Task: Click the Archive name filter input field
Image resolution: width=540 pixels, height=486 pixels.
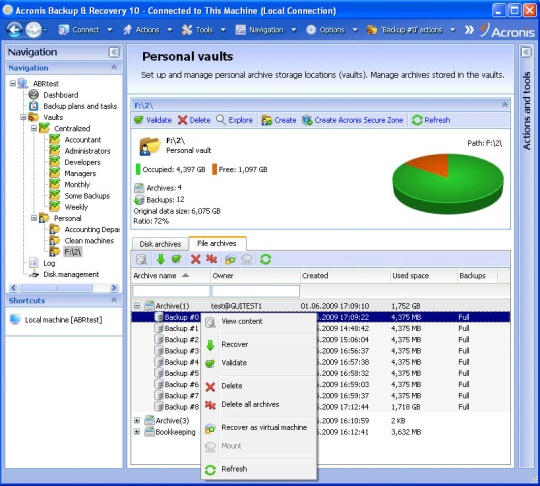Action: (171, 291)
